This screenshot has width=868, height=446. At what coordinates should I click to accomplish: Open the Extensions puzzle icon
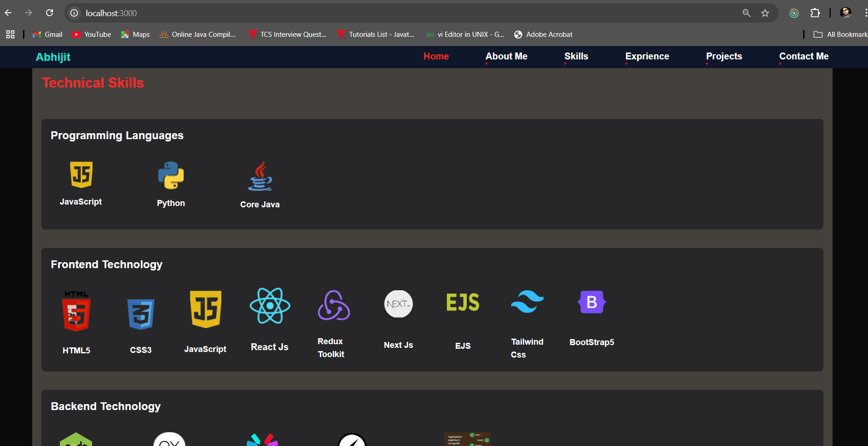(x=815, y=13)
